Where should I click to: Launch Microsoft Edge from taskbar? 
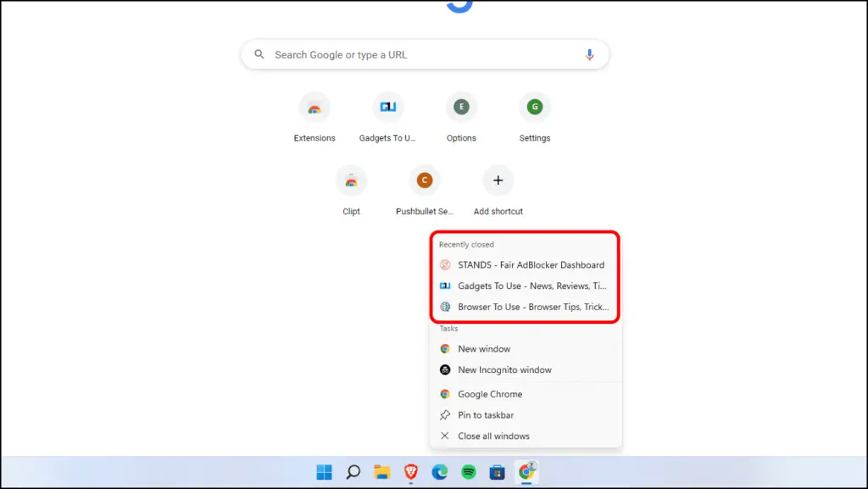click(x=440, y=472)
